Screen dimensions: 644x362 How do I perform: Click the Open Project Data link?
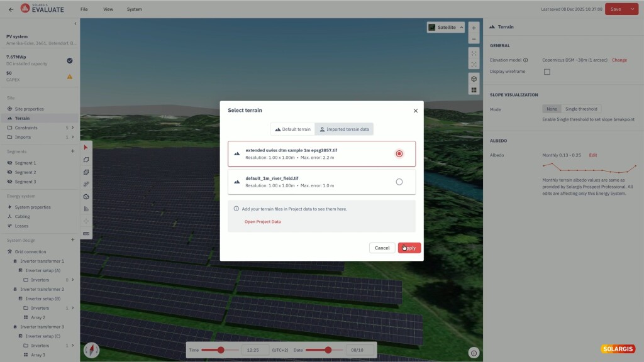(262, 222)
